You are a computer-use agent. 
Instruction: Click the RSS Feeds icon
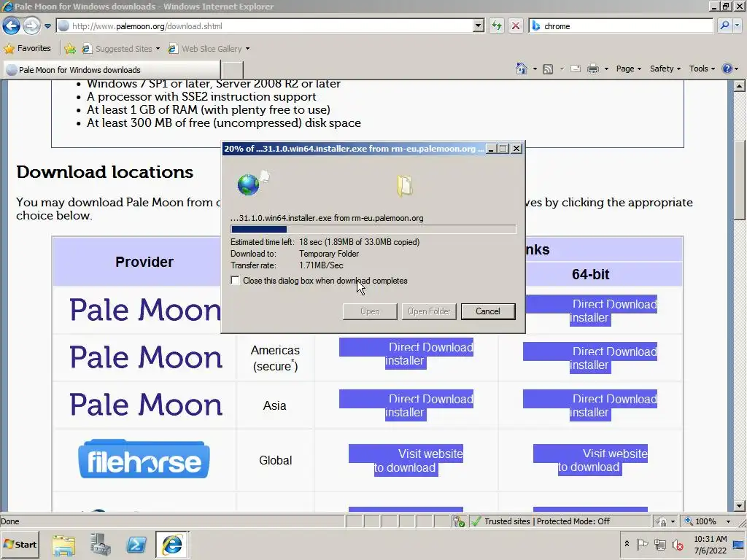click(549, 69)
